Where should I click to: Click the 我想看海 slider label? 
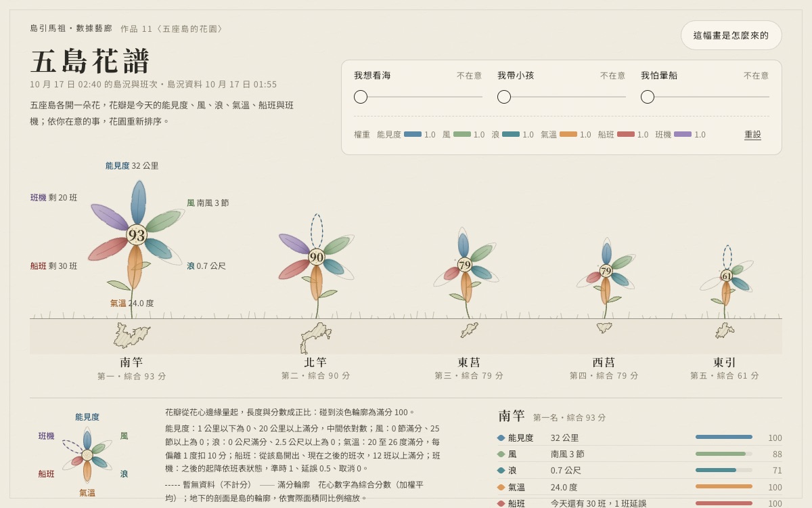tap(372, 75)
